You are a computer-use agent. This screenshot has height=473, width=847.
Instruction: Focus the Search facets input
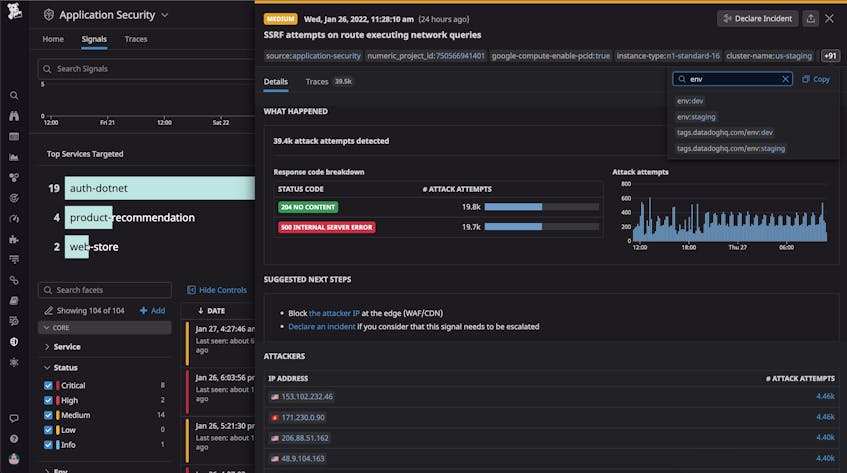105,290
